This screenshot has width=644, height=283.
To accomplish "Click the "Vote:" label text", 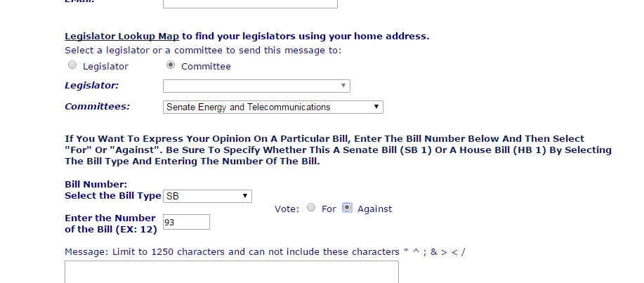I will pos(287,209).
